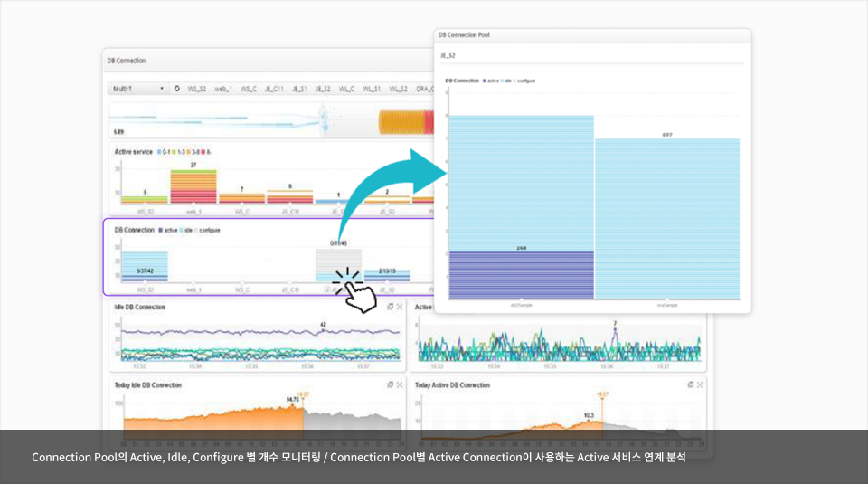
Task: Toggle the configure legend in DB Connection chart
Action: coord(207,230)
